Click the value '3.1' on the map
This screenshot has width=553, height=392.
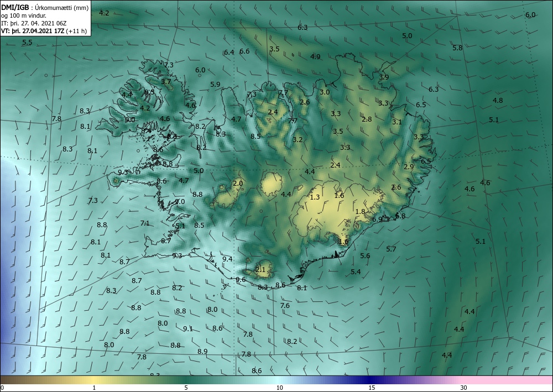397,122
